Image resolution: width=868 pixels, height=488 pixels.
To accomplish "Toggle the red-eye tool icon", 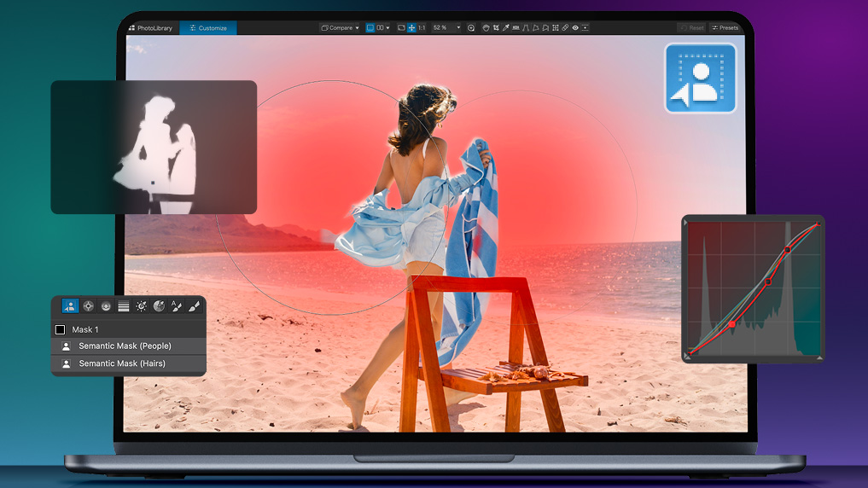I will pos(575,27).
